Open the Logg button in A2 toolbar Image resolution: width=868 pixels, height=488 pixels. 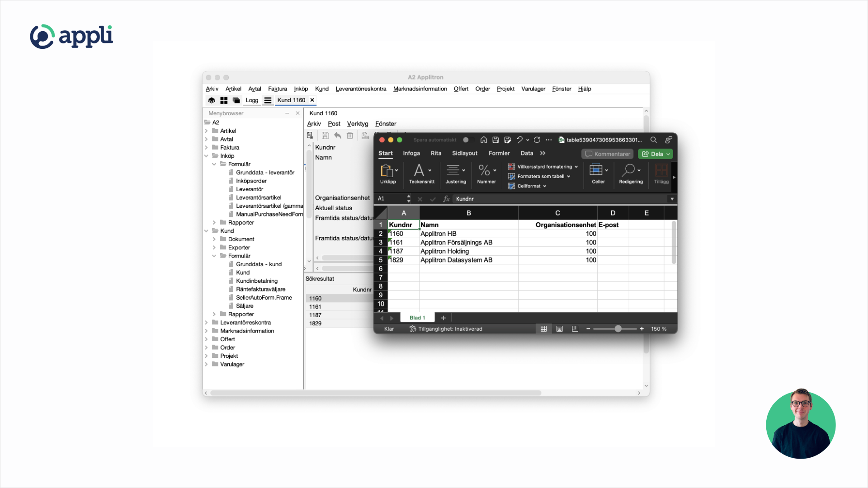[252, 100]
